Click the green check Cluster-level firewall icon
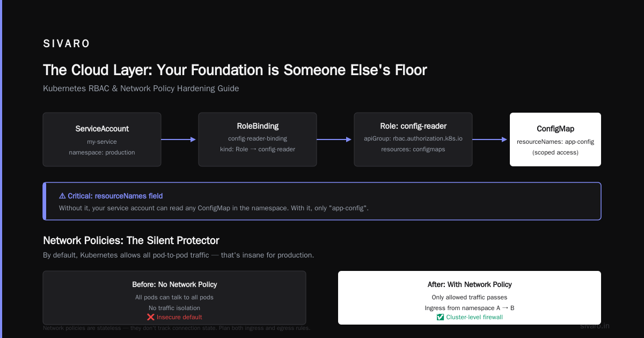Image resolution: width=644 pixels, height=338 pixels. click(x=440, y=317)
